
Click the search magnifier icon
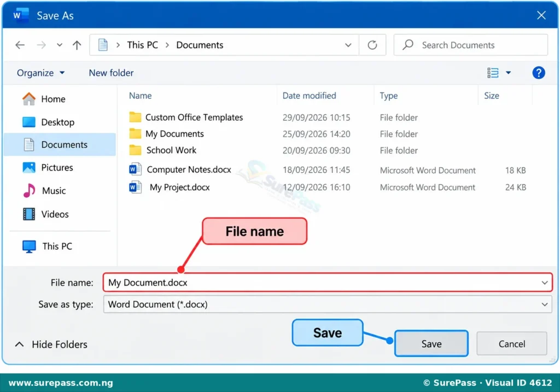(408, 45)
